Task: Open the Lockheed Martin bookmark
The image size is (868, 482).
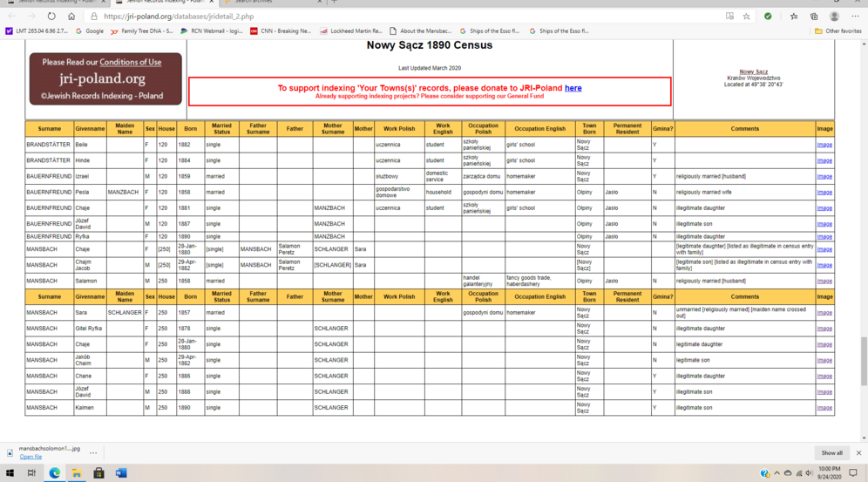Action: click(x=351, y=31)
